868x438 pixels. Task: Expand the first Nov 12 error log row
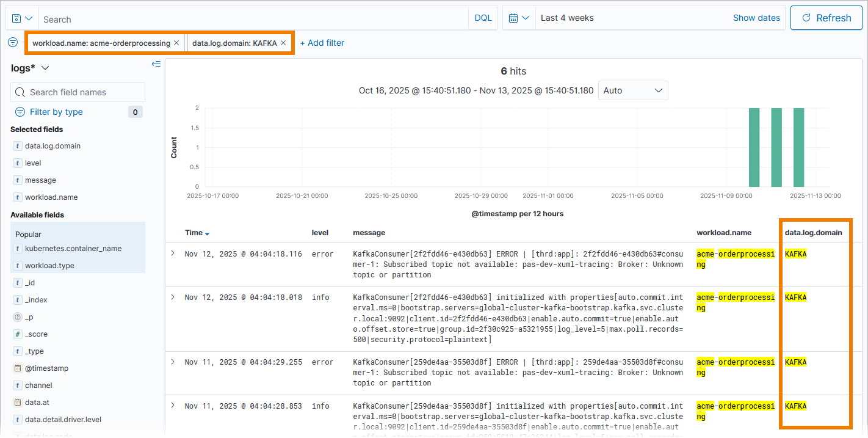click(173, 254)
